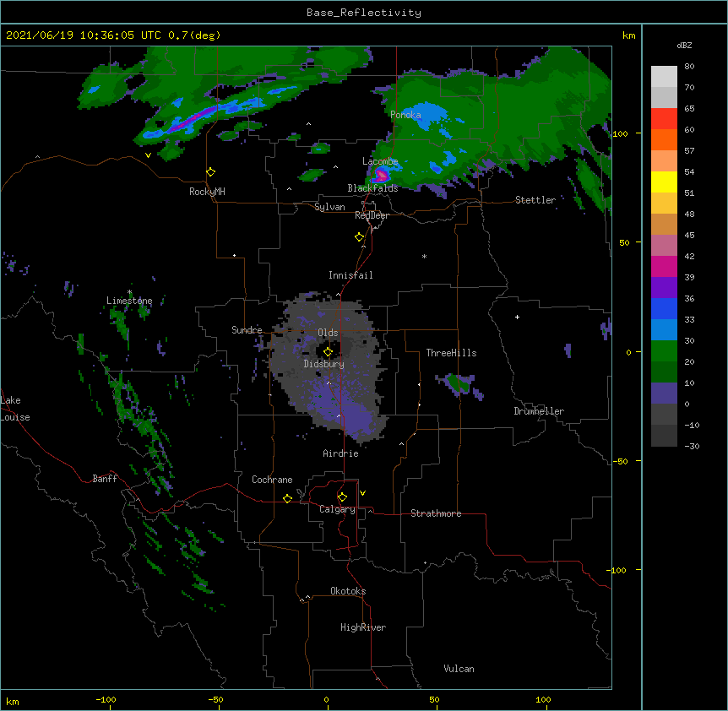The height and width of the screenshot is (711, 728).
Task: Click the Drumheller label
Action: point(539,411)
